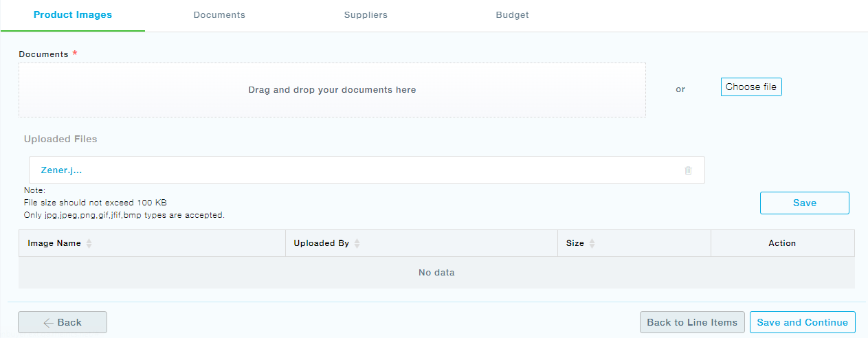The width and height of the screenshot is (868, 338).
Task: Click the Choose file button
Action: coord(751,87)
